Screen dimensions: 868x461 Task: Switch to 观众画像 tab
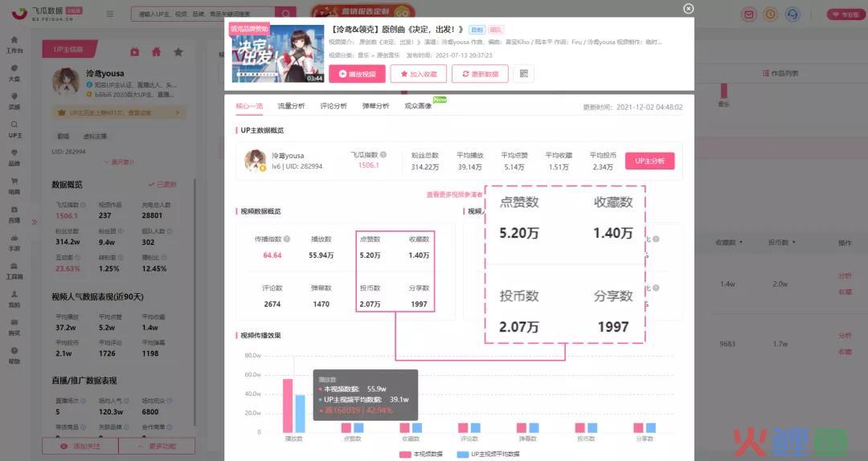click(x=418, y=106)
